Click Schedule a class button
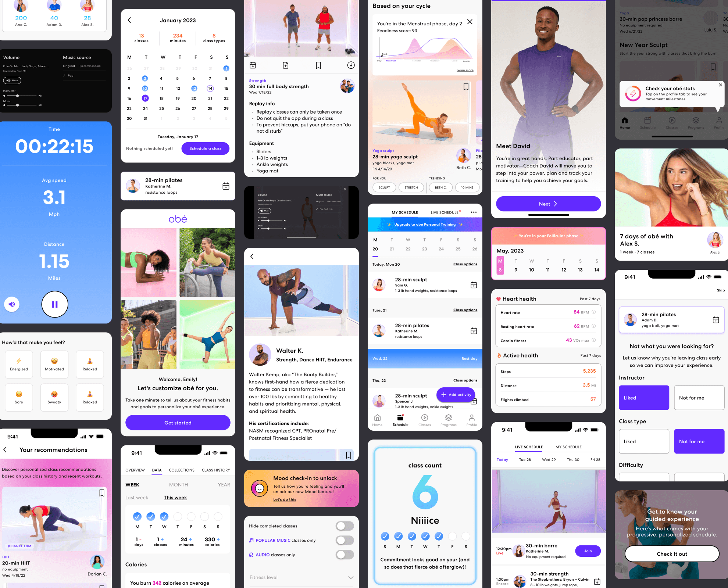728x588 pixels. pyautogui.click(x=205, y=148)
